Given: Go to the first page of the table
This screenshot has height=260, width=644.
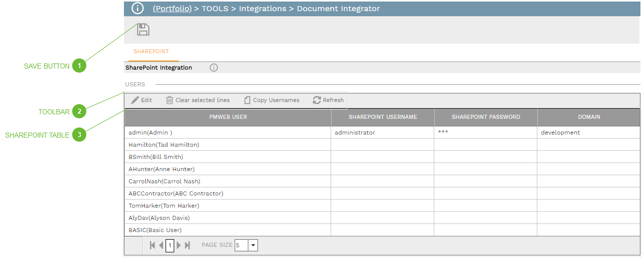Looking at the screenshot, I should 152,245.
